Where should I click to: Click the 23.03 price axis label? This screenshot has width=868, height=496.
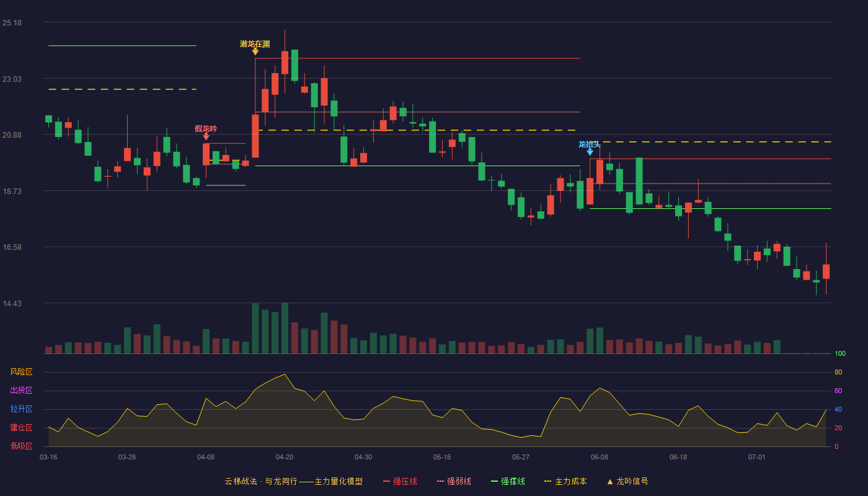click(12, 79)
